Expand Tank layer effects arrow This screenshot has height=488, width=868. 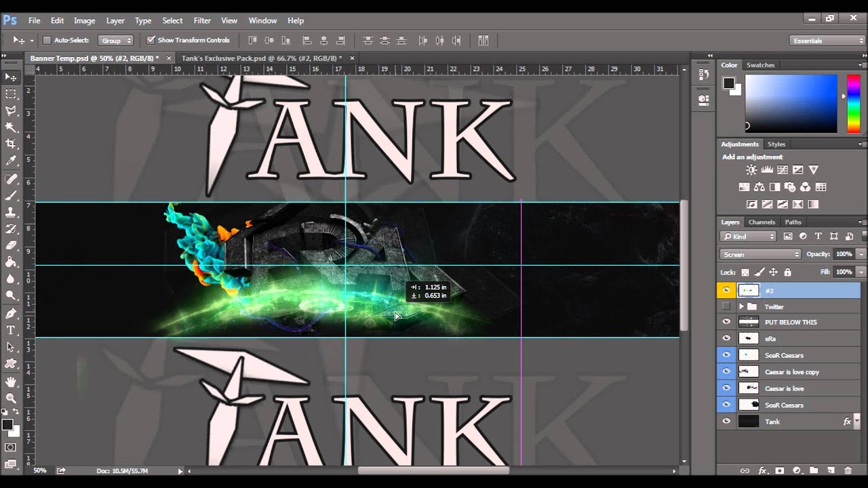click(857, 421)
